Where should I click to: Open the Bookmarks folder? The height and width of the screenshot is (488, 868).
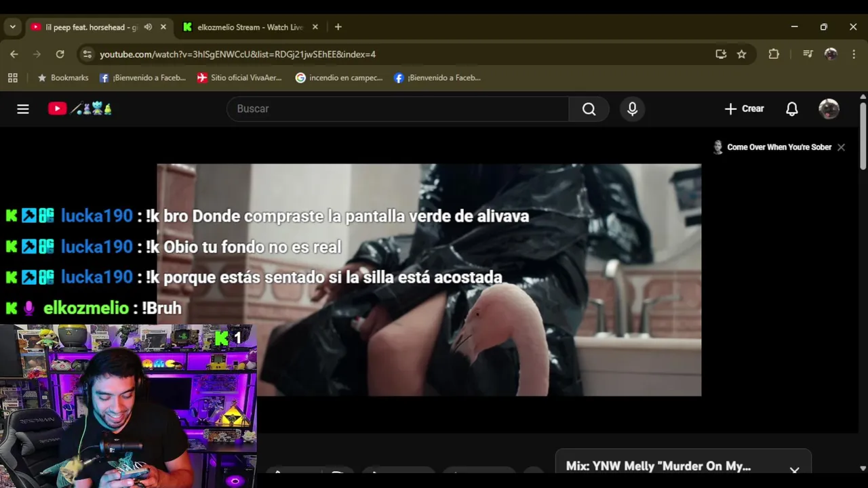coord(63,78)
